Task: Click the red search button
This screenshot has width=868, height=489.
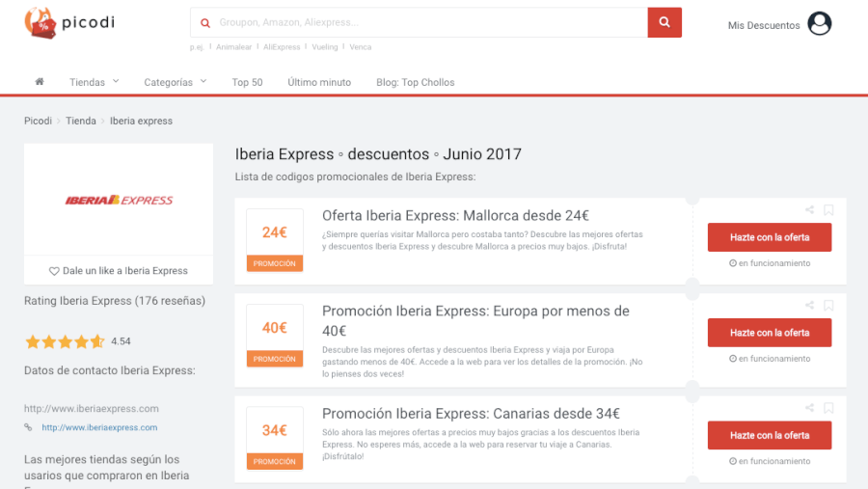Action: point(665,23)
